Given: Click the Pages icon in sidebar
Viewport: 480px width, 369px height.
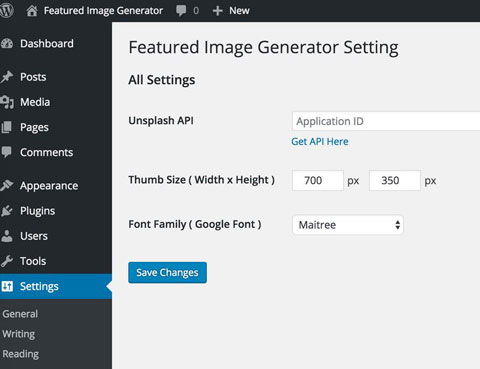Looking at the screenshot, I should (6, 127).
